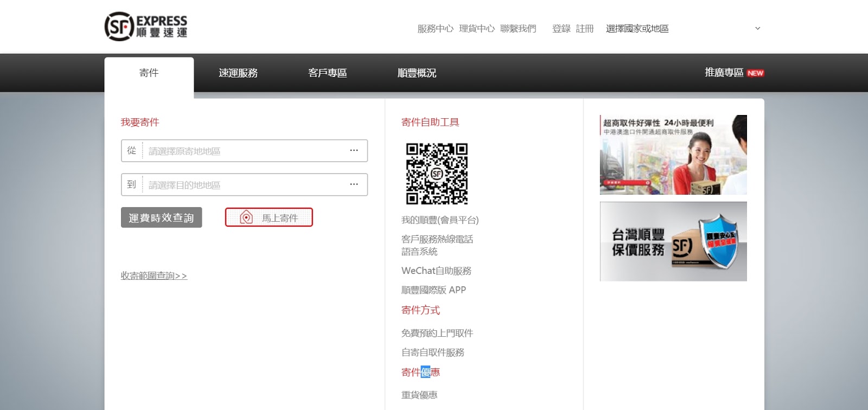868x410 pixels.
Task: Click the 寄件自助工具 heading
Action: tap(430, 123)
